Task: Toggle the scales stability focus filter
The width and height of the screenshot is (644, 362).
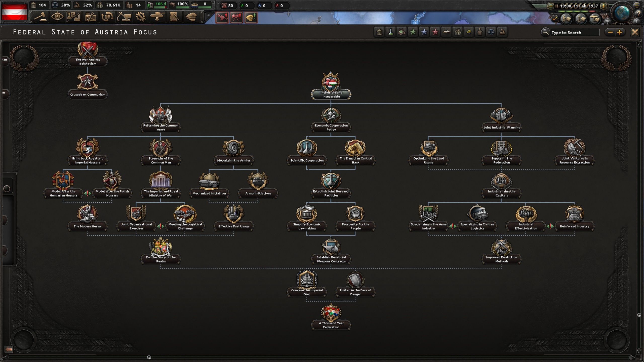Action: pyautogui.click(x=491, y=32)
